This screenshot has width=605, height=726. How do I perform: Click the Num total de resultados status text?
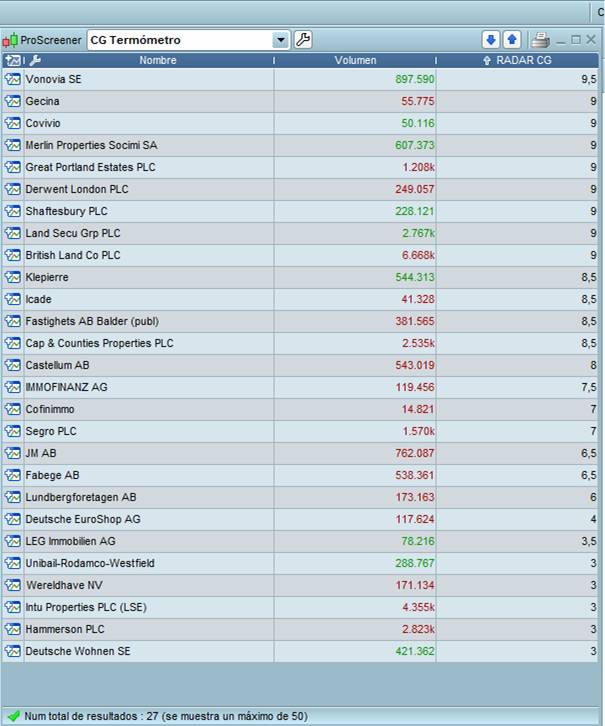(166, 716)
